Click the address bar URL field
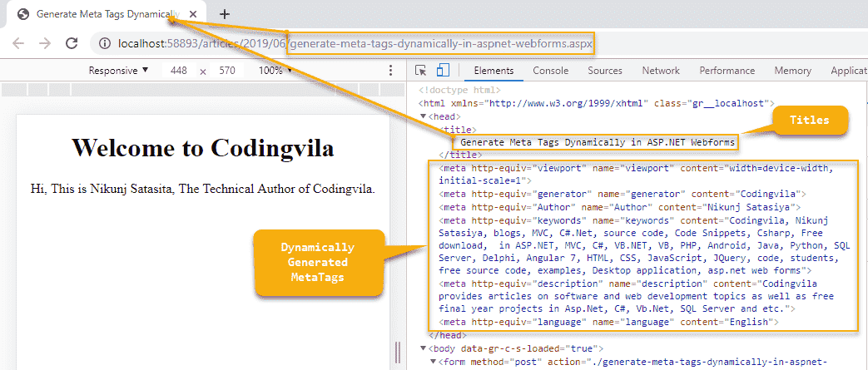Screen dimensions: 868x370 [355, 43]
